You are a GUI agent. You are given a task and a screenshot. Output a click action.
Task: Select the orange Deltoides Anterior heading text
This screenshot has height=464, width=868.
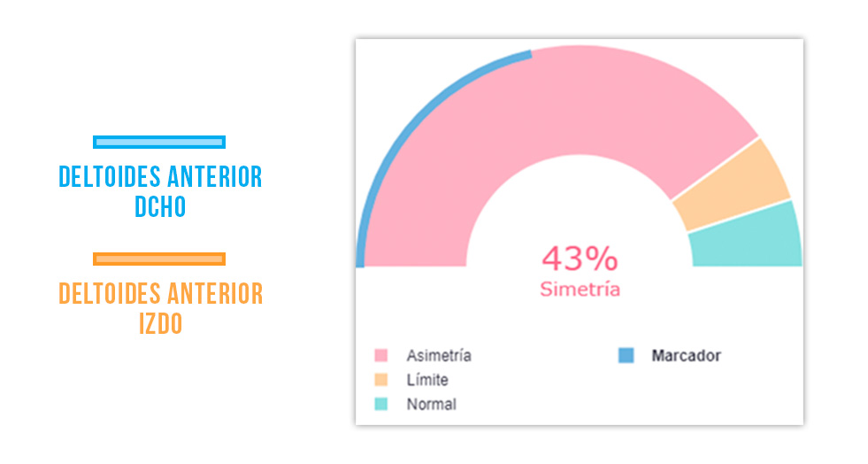[x=160, y=294]
